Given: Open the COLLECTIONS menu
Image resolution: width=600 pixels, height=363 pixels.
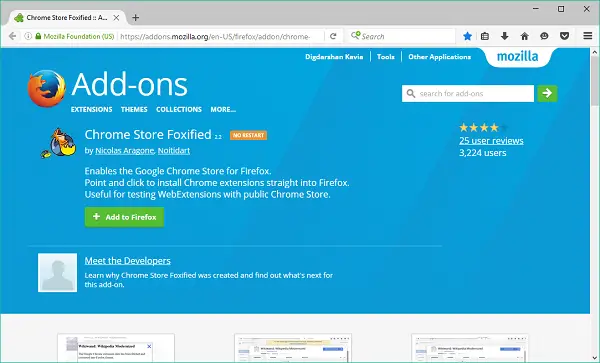Looking at the screenshot, I should pos(179,109).
